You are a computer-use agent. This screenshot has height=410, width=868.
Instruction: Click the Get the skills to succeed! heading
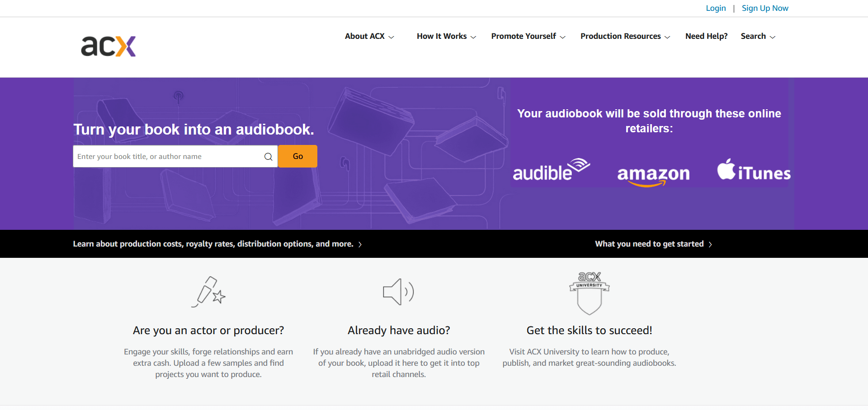(590, 331)
